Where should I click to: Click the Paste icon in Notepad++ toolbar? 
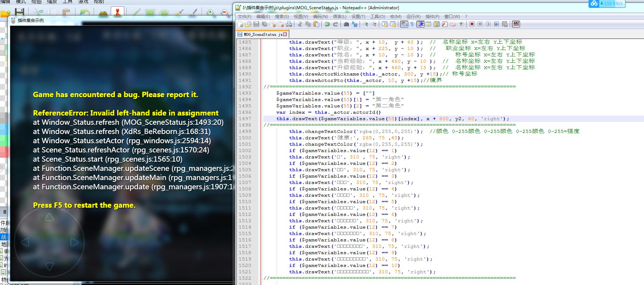tap(316, 24)
